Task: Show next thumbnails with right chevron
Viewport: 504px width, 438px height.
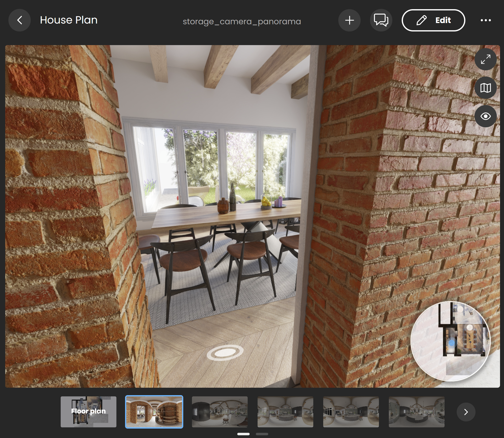Action: click(x=466, y=412)
